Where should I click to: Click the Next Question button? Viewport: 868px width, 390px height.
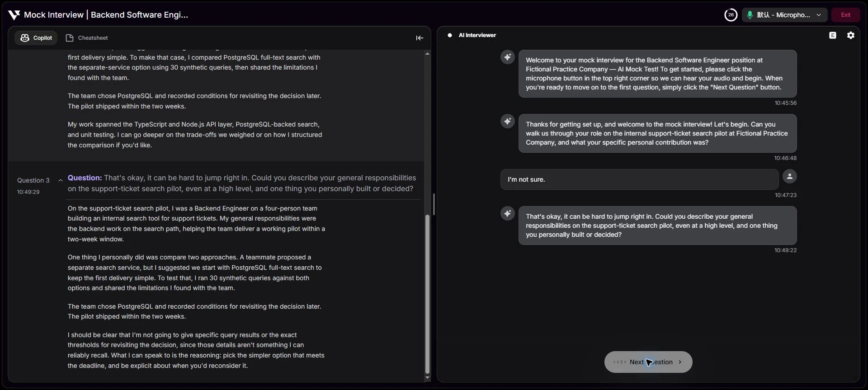[648, 362]
